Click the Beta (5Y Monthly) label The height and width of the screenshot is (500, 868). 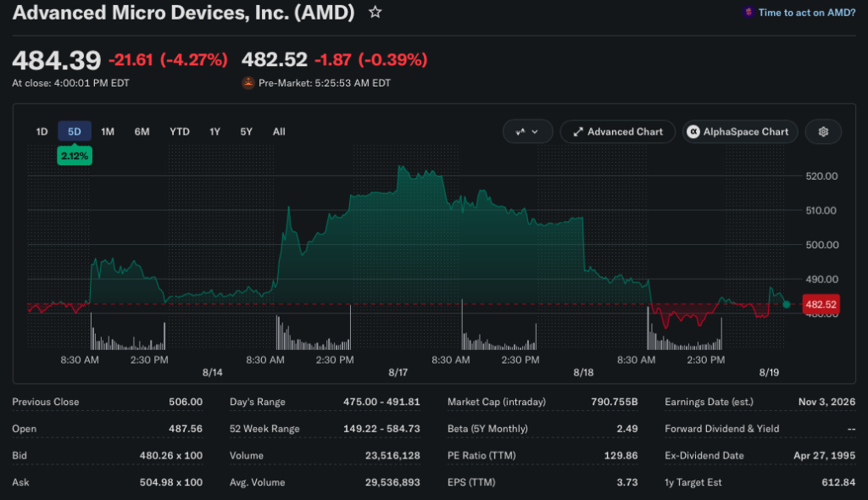click(487, 429)
